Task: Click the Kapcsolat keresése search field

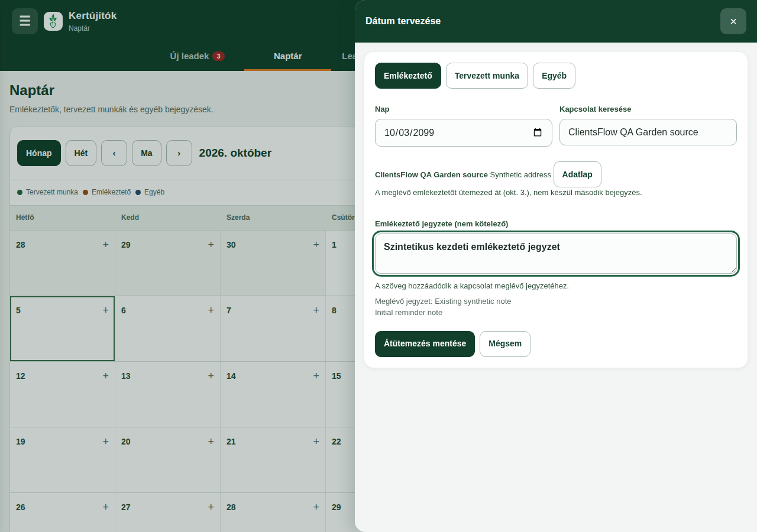Action: 648,132
